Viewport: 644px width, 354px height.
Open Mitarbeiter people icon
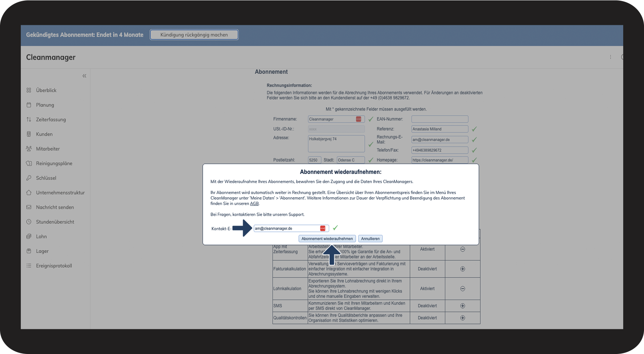point(29,148)
